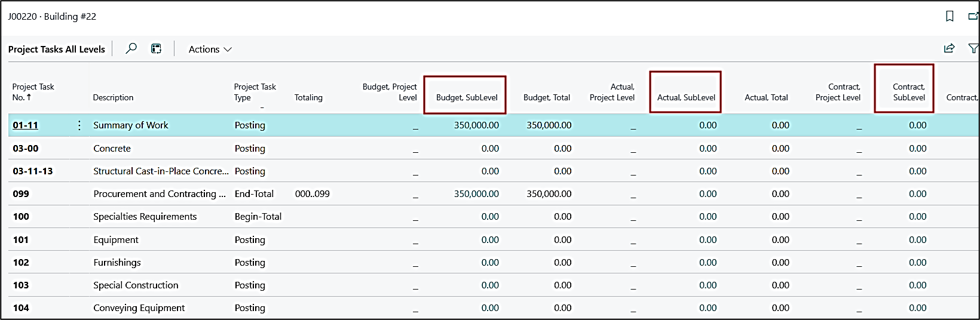Click the Actual, SubLevel column header
The image size is (980, 320).
(686, 97)
